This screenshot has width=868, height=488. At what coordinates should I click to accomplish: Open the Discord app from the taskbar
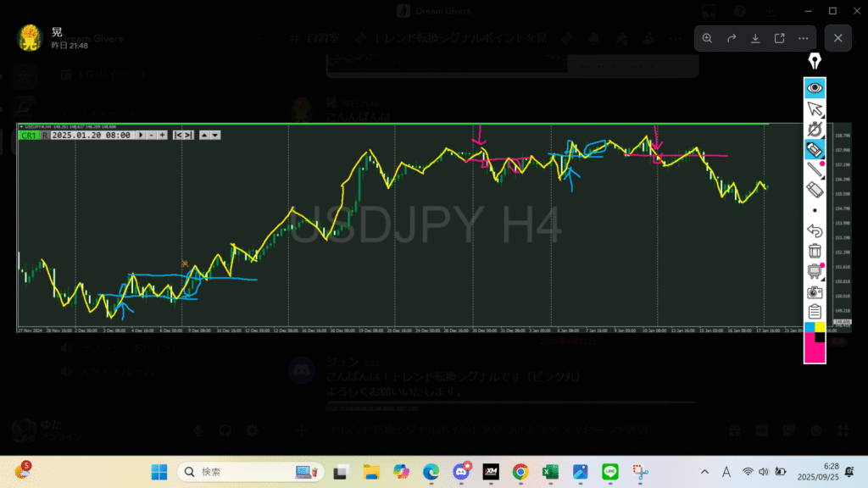click(x=461, y=472)
